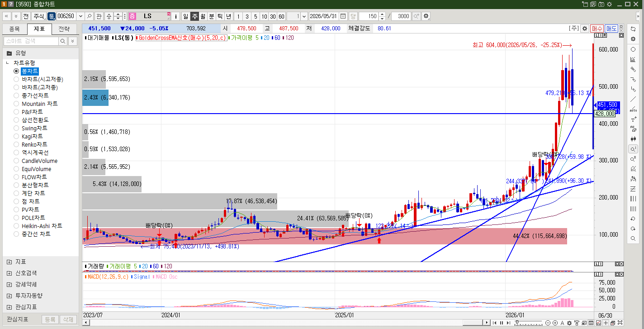Screen dimensions: 644x329
Task: Click the date field 2026/05/31
Action: 323,16
